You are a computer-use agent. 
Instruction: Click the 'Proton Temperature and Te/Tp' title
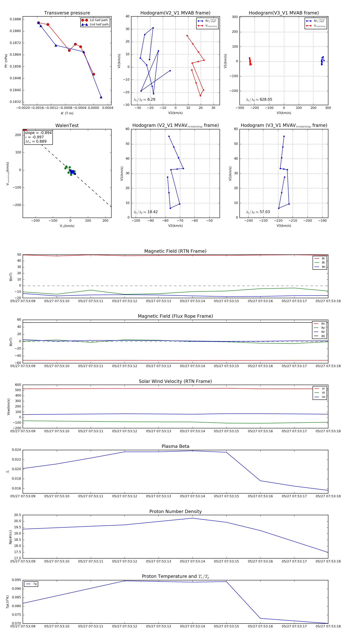175,576
